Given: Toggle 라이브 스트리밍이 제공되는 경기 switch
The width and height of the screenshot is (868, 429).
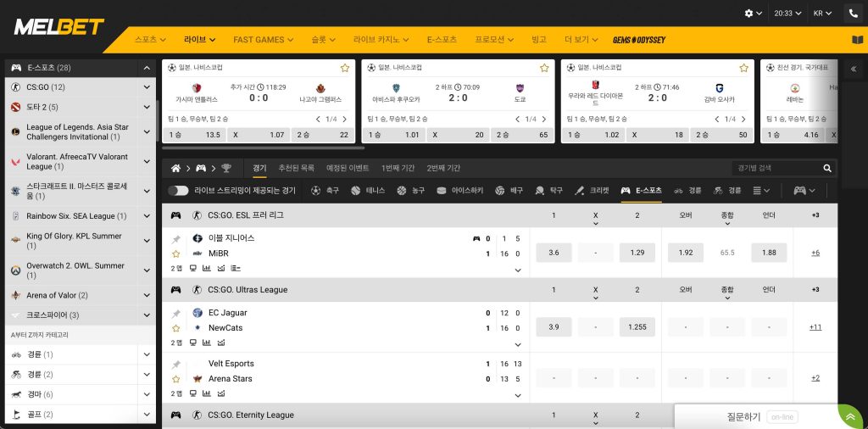Looking at the screenshot, I should pos(178,191).
